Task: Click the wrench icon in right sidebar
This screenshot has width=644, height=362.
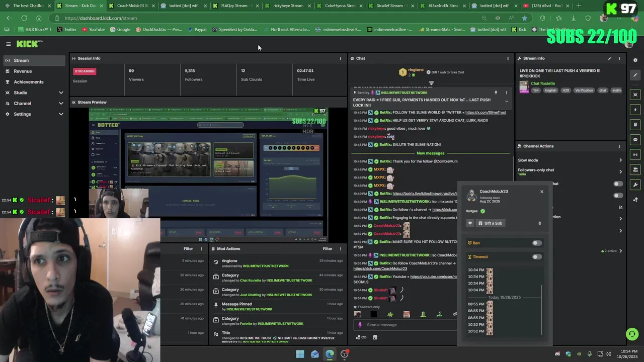Action: [635, 185]
